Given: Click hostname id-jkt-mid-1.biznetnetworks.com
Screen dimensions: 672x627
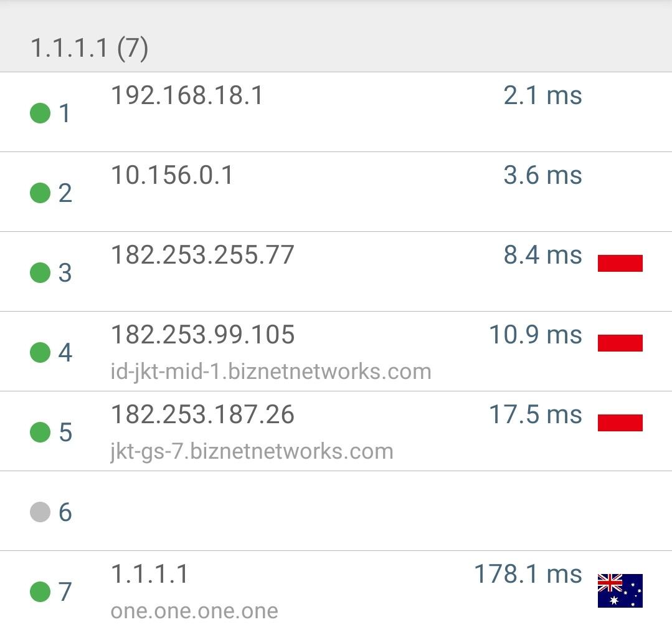Looking at the screenshot, I should pos(270,372).
